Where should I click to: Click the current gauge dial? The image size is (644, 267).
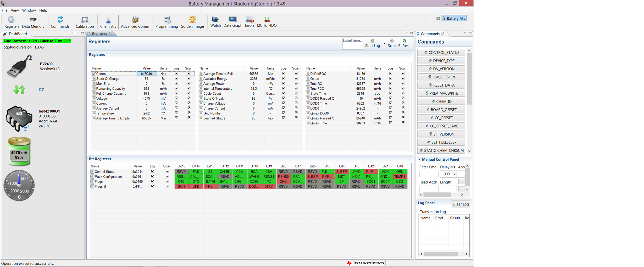(19, 185)
